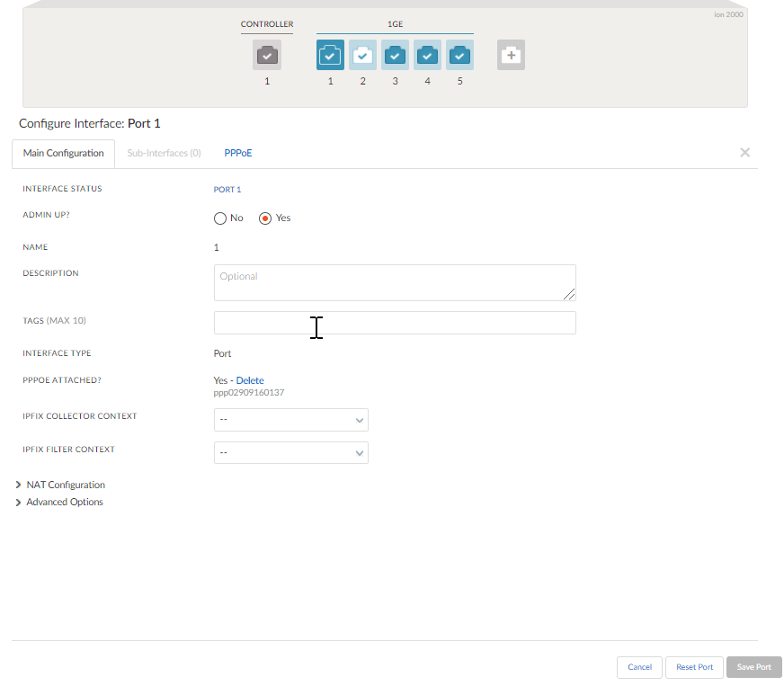Select 1GE port 5 icon
Image resolution: width=784 pixels, height=686 pixels.
pos(460,55)
